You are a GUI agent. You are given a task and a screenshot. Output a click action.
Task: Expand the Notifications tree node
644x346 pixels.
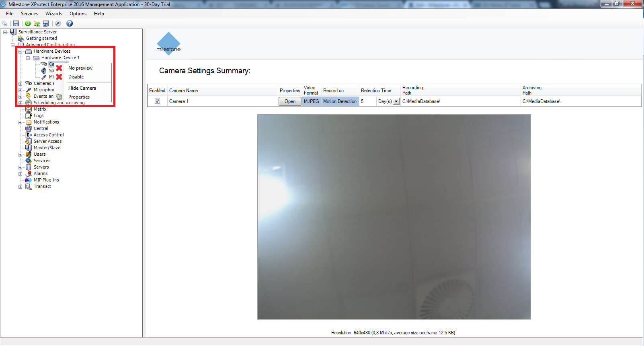[x=21, y=122]
